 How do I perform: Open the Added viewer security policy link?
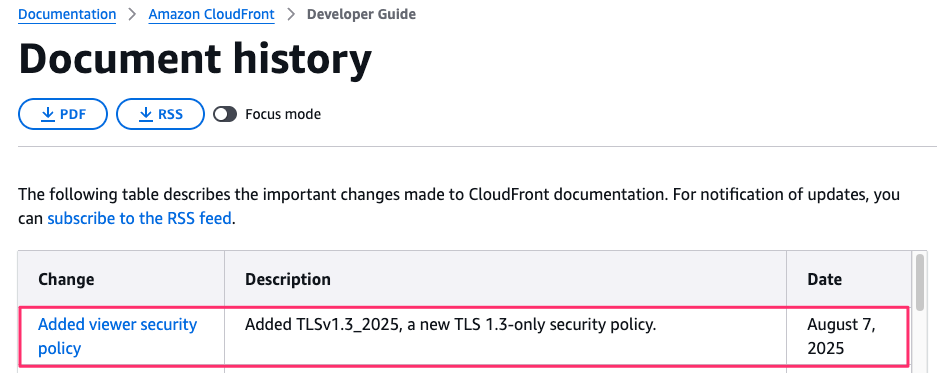coord(118,336)
